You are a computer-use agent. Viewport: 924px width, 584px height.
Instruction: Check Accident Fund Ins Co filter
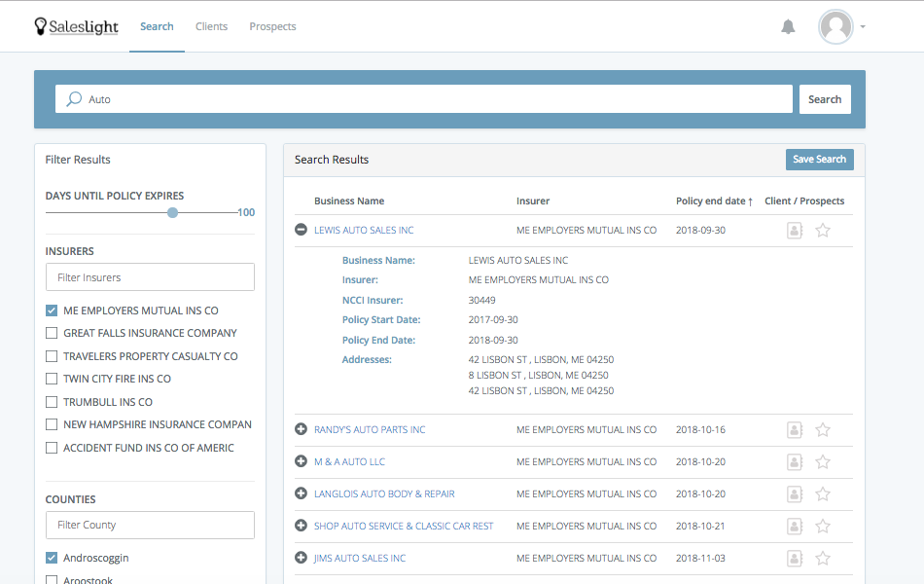pos(52,448)
